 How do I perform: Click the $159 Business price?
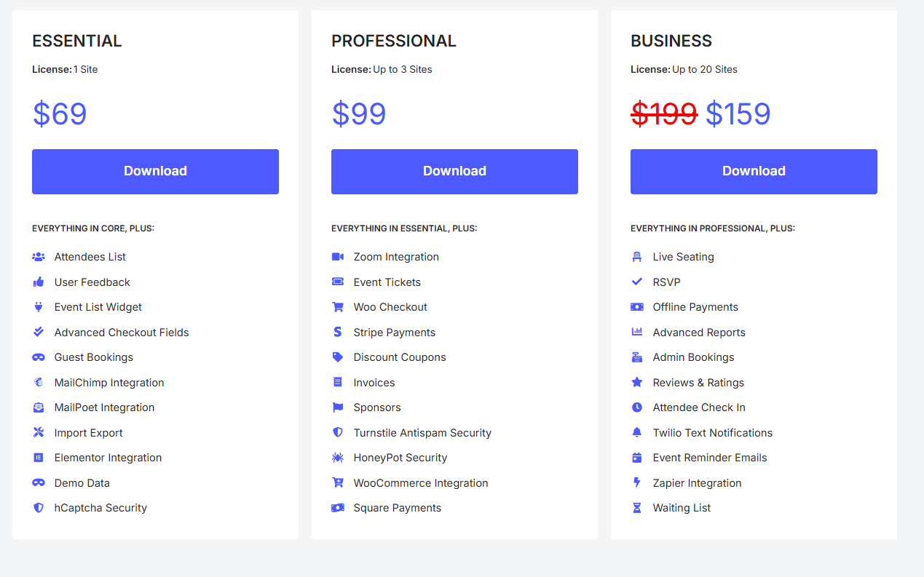[738, 114]
